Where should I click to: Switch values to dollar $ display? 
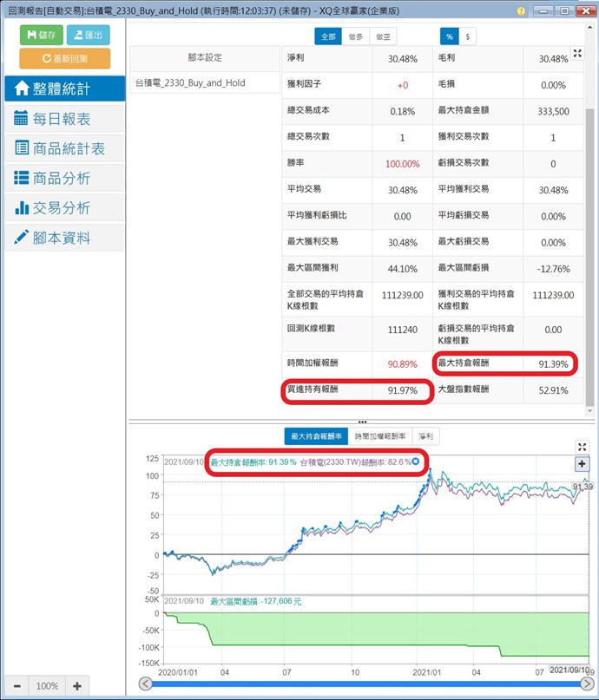469,36
